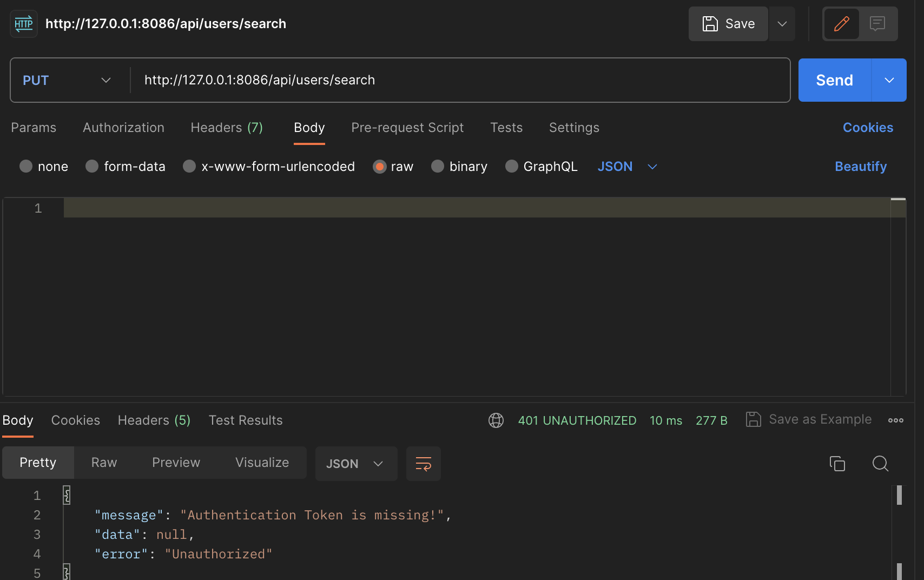Click the Send button
The height and width of the screenshot is (580, 924).
(x=835, y=80)
